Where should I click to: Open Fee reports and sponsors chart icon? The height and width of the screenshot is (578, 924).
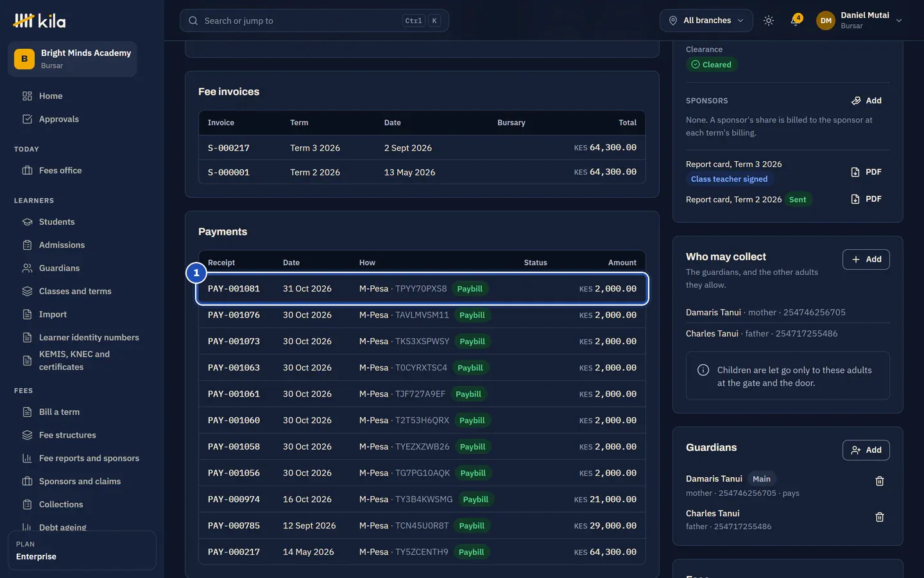[x=27, y=459]
